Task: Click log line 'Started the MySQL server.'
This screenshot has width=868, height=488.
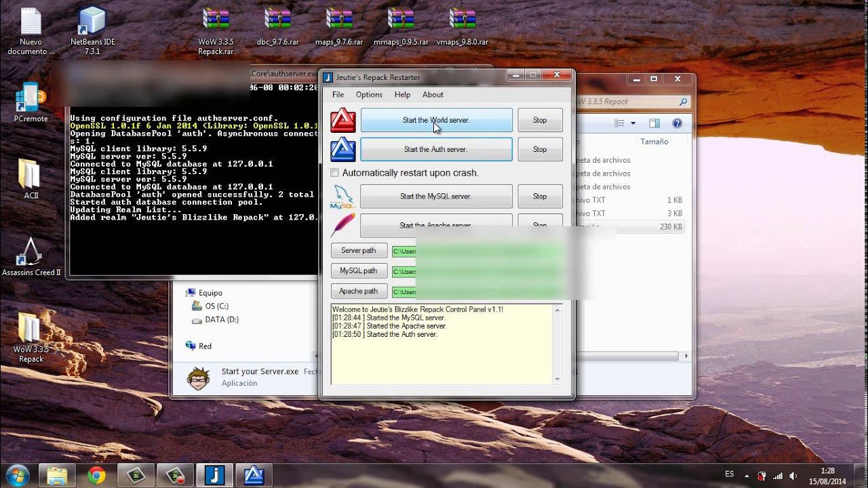Action: point(389,318)
